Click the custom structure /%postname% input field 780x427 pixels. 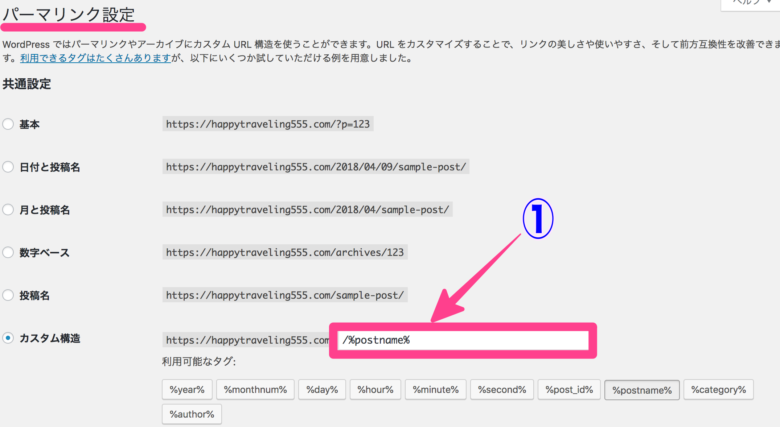click(463, 340)
